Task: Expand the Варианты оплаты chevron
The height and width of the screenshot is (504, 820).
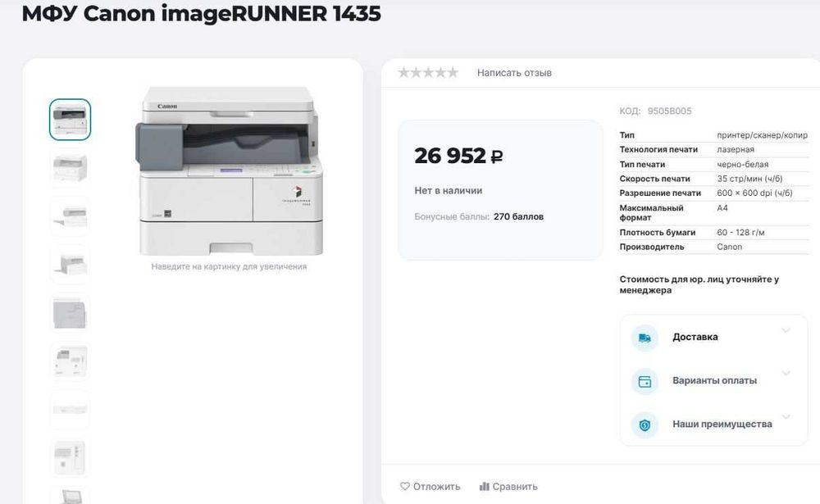Action: (786, 374)
